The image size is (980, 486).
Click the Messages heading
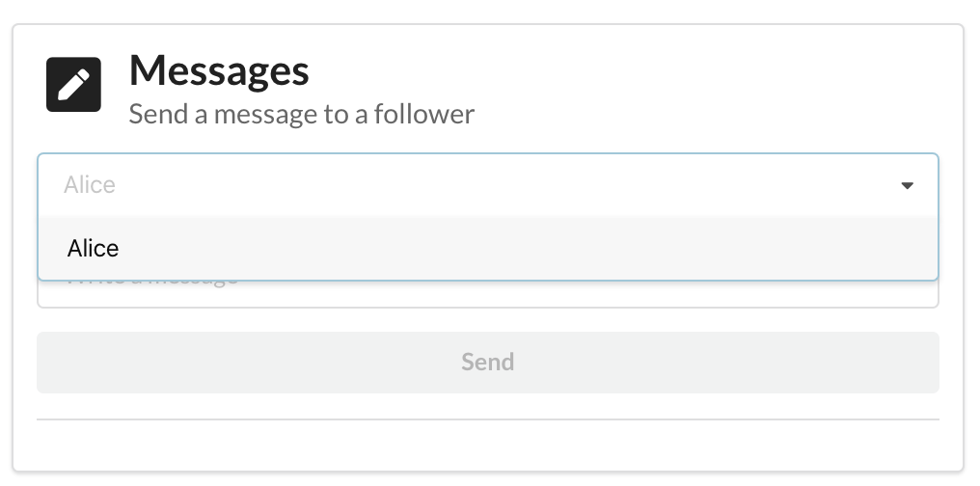(x=219, y=70)
